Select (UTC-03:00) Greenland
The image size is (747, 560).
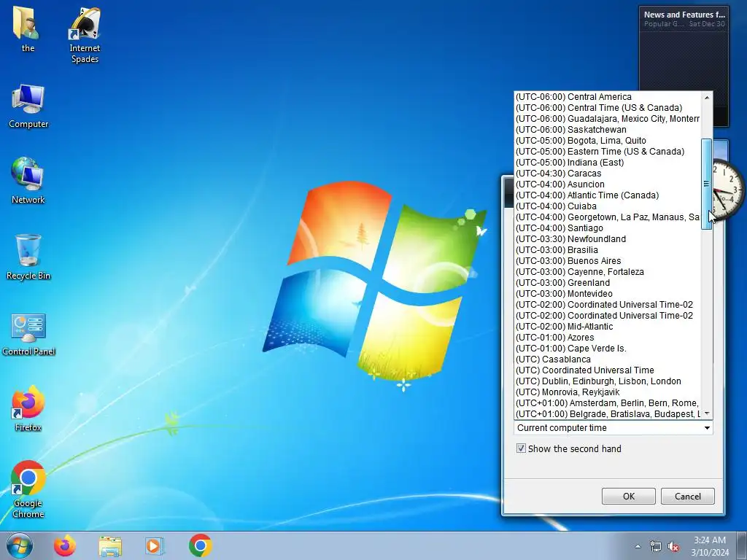pyautogui.click(x=608, y=283)
